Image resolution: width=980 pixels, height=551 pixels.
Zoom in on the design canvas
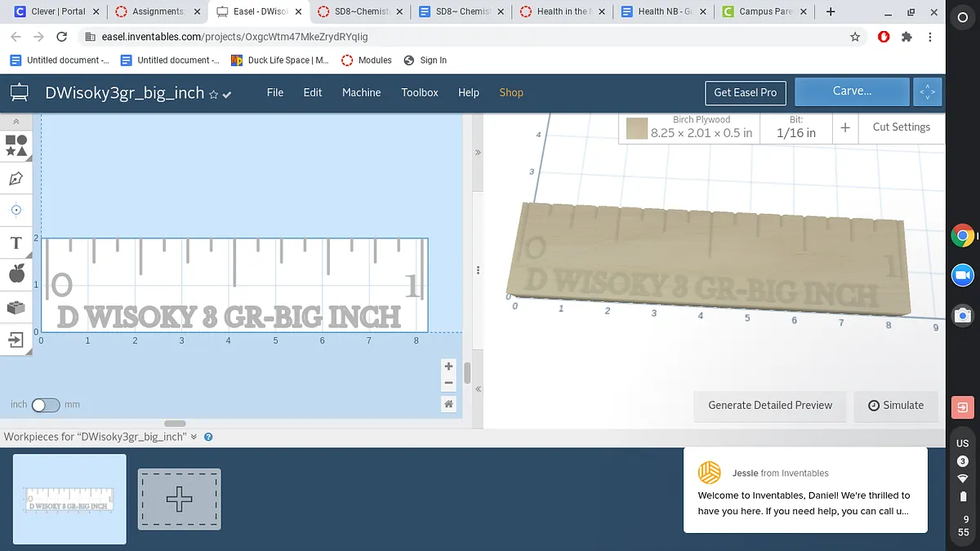pyautogui.click(x=448, y=367)
